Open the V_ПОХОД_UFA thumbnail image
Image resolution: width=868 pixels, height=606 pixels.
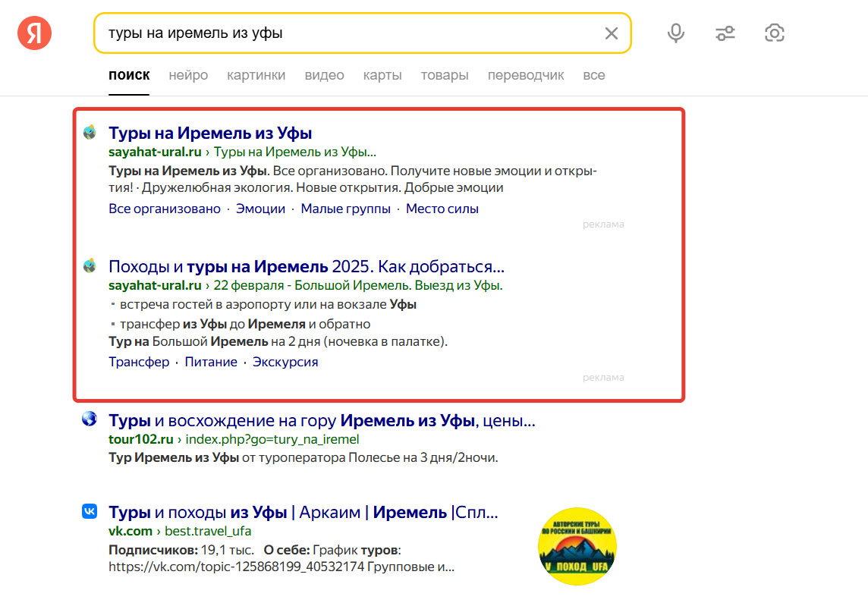point(577,546)
